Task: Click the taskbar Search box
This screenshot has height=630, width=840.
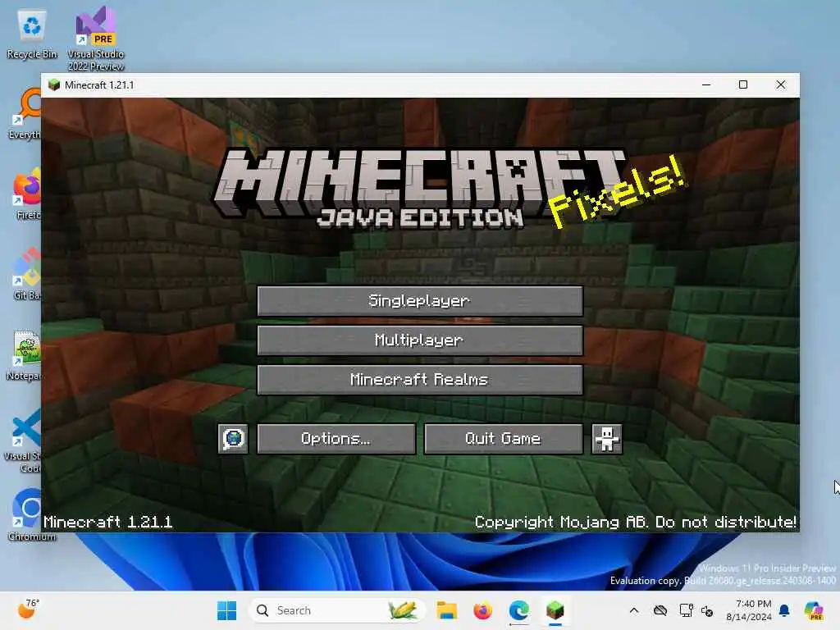Action: [x=336, y=610]
